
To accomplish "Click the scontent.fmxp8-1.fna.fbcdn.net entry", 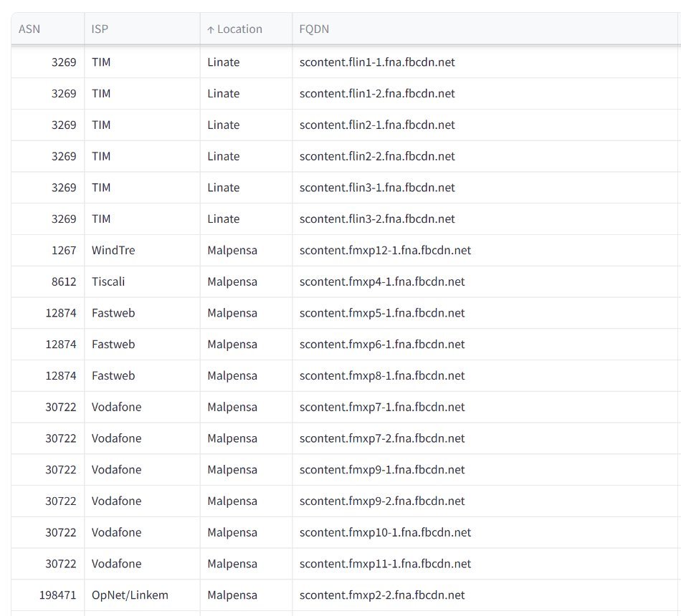I will point(382,376).
